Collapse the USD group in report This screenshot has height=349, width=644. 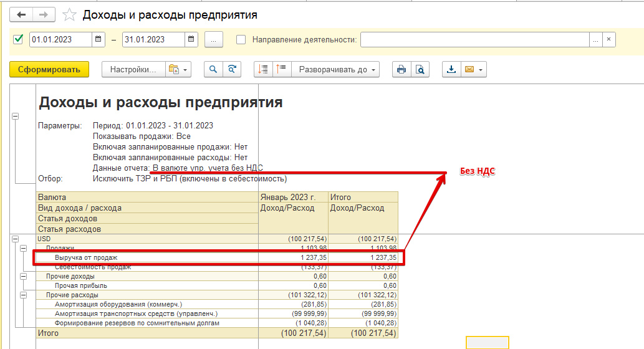[x=15, y=238]
